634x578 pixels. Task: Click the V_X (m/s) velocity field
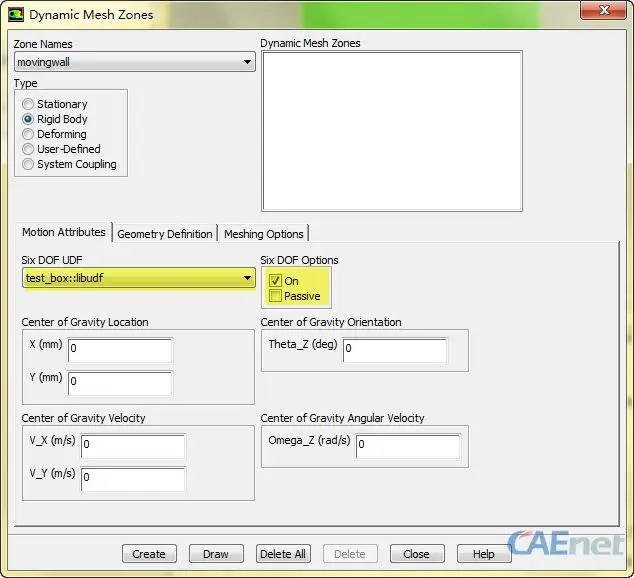click(133, 447)
